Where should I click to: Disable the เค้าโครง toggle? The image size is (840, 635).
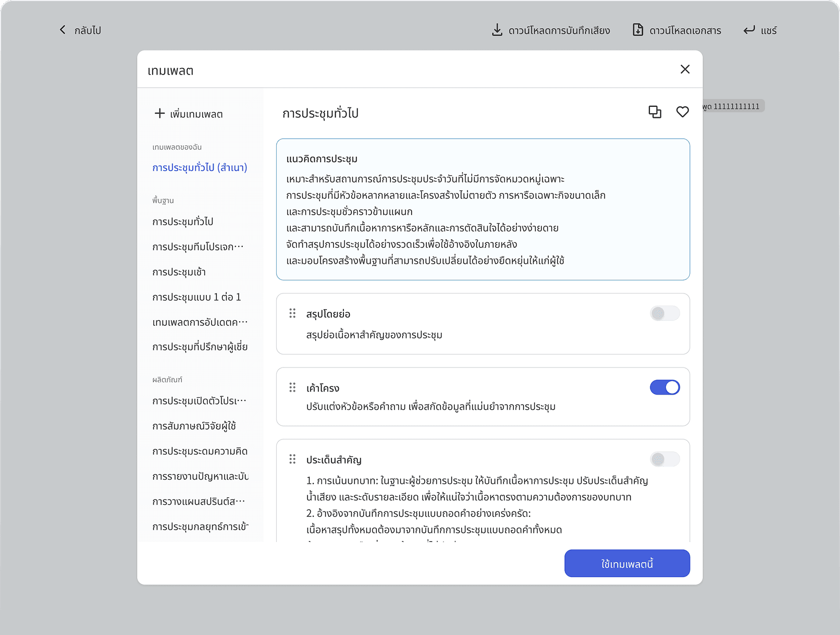point(664,387)
